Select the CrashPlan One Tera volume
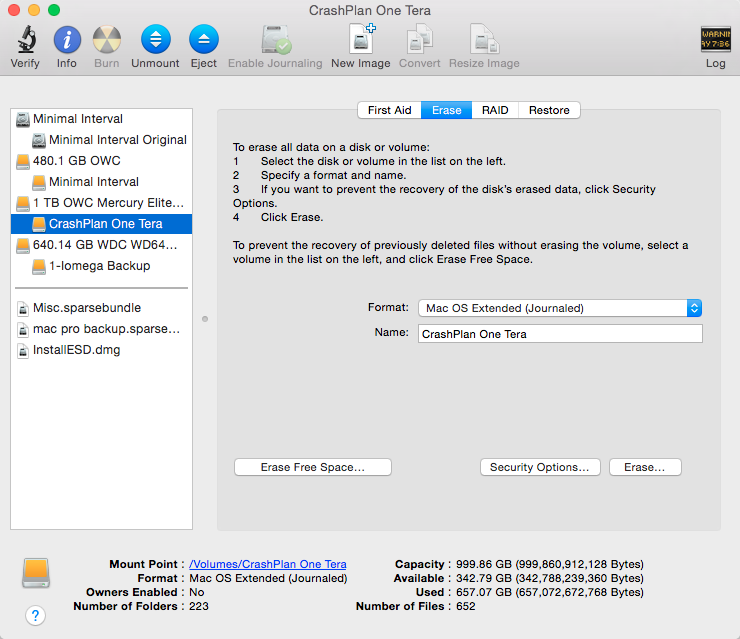 (101, 224)
